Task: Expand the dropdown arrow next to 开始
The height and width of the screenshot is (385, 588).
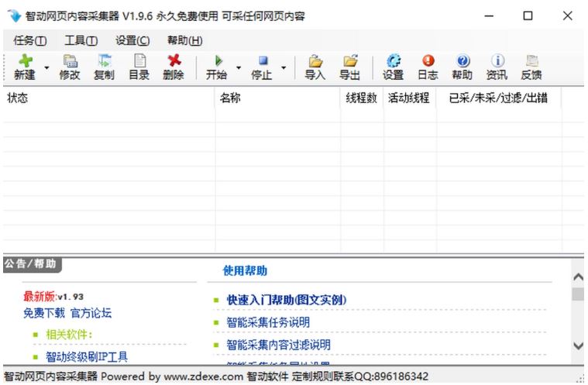Action: pyautogui.click(x=239, y=67)
